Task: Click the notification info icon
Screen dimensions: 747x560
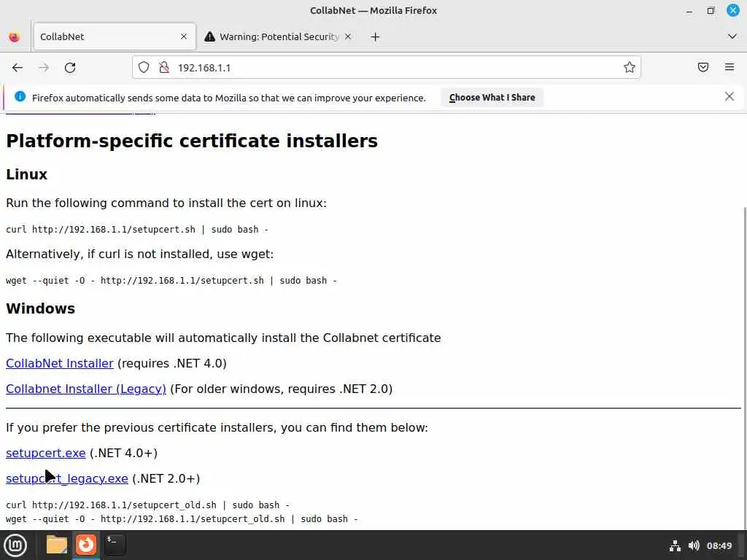Action: click(x=20, y=97)
